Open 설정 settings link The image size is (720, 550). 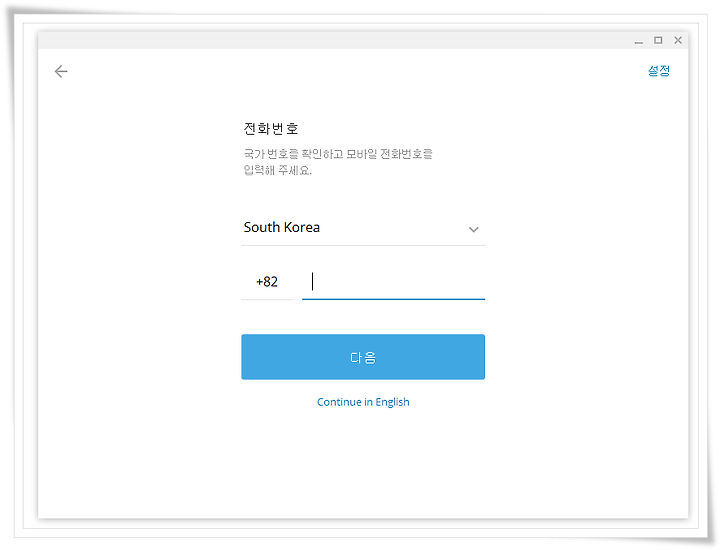(x=659, y=71)
